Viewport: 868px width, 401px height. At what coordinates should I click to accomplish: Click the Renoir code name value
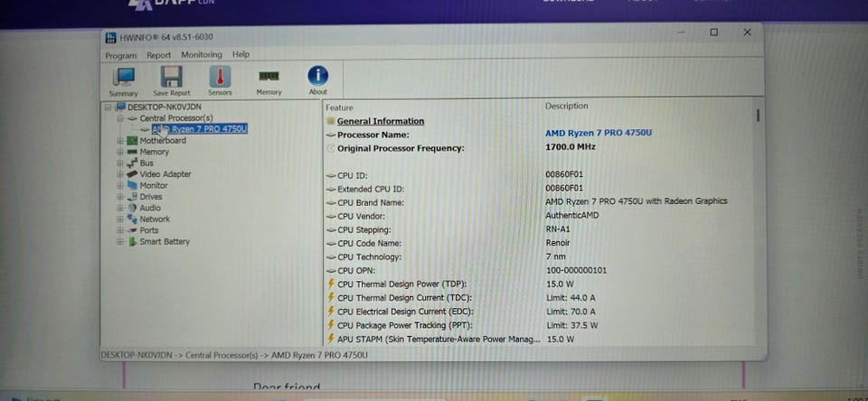click(x=558, y=242)
